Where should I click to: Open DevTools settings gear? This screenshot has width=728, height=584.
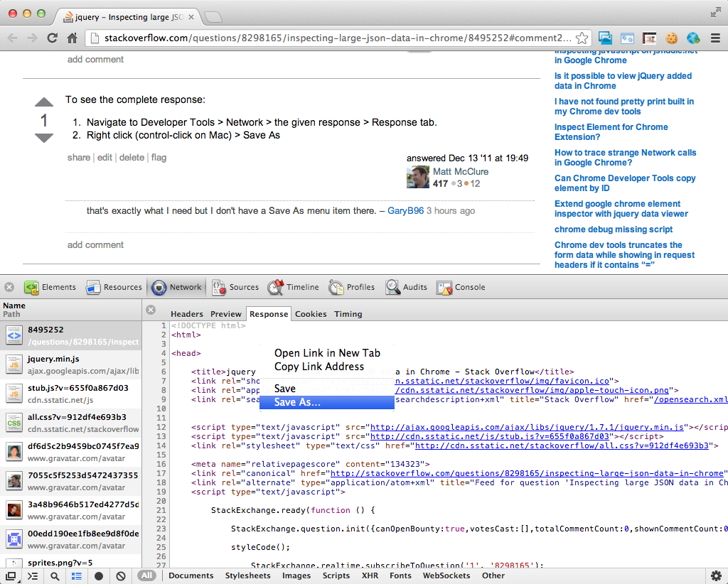(717, 575)
